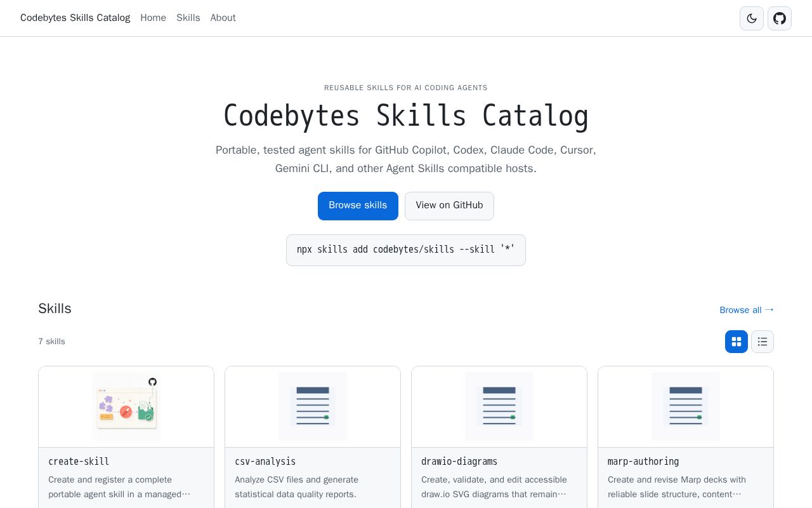
Task: Copy the npx skills add command
Action: pos(406,250)
